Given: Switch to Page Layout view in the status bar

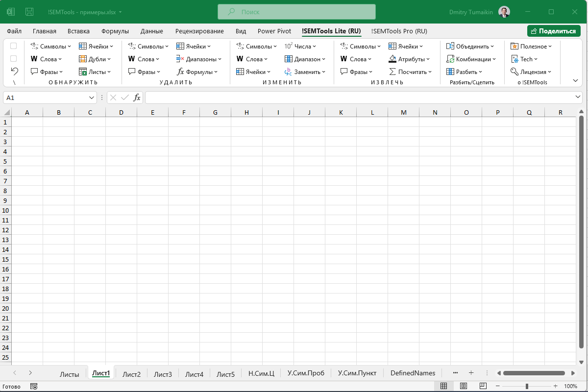Looking at the screenshot, I should 463,386.
